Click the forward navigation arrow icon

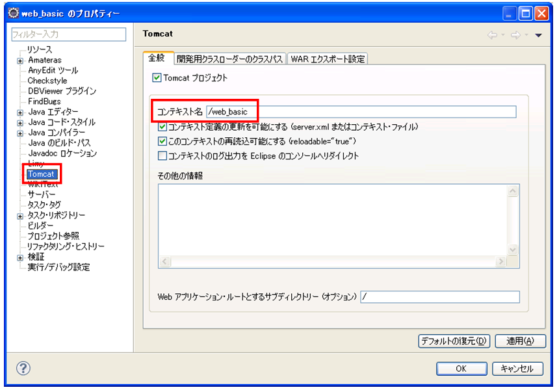[x=515, y=35]
